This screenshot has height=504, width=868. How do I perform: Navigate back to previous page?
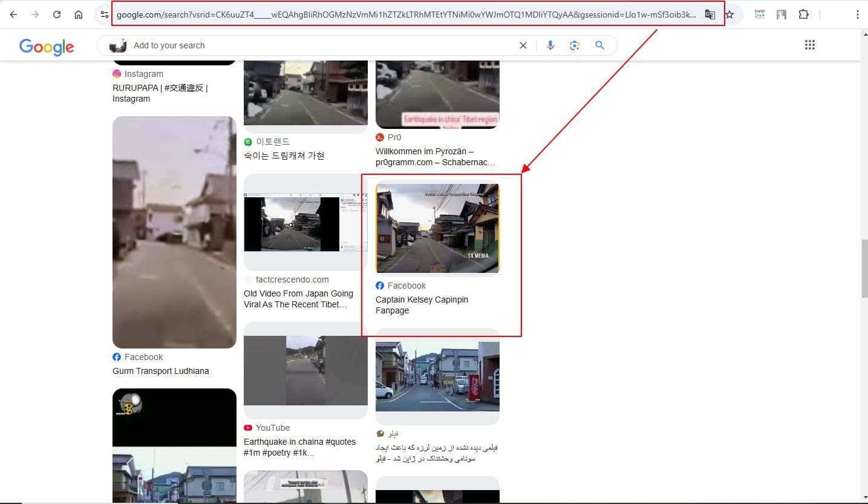[x=13, y=15]
